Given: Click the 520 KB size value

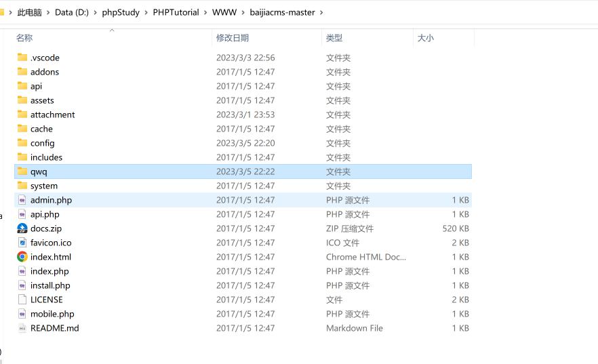Looking at the screenshot, I should point(456,228).
